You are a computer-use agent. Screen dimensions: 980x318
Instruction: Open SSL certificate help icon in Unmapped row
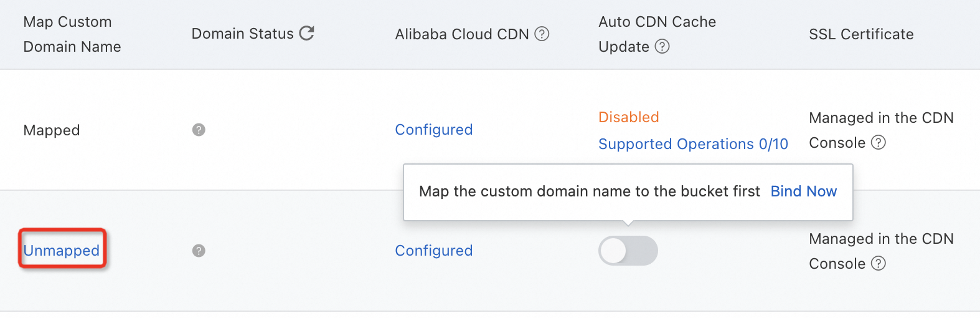[879, 264]
